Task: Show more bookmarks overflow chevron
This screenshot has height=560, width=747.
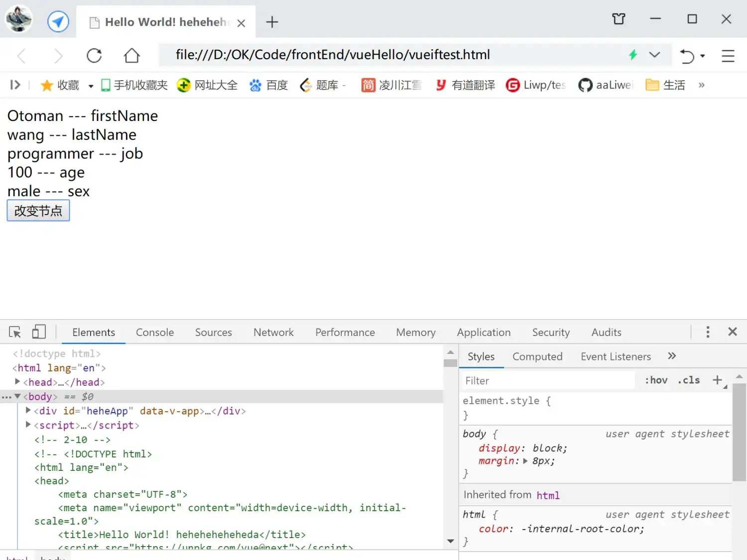Action: 701,85
